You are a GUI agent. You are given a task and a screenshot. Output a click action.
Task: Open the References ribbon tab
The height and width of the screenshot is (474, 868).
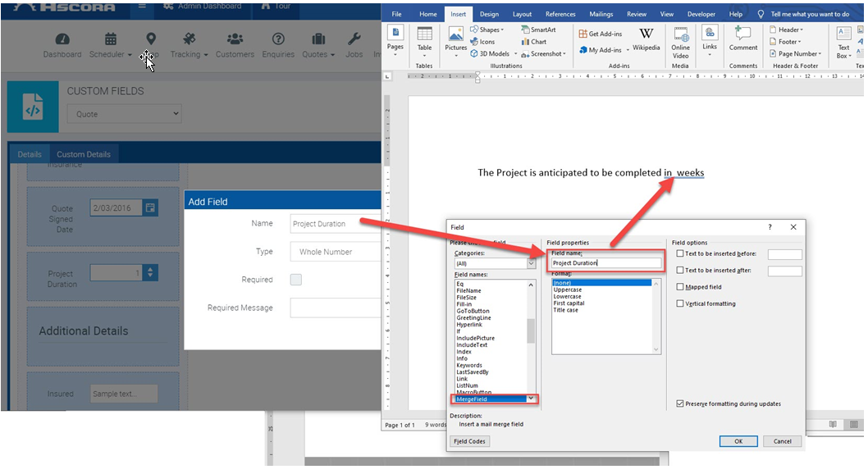[560, 15]
